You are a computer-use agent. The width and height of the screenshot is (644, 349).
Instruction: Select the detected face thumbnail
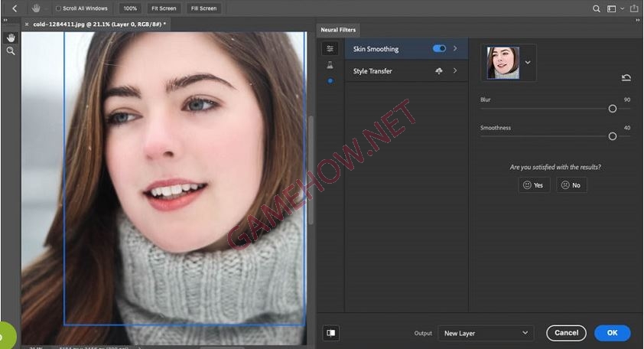tap(503, 63)
